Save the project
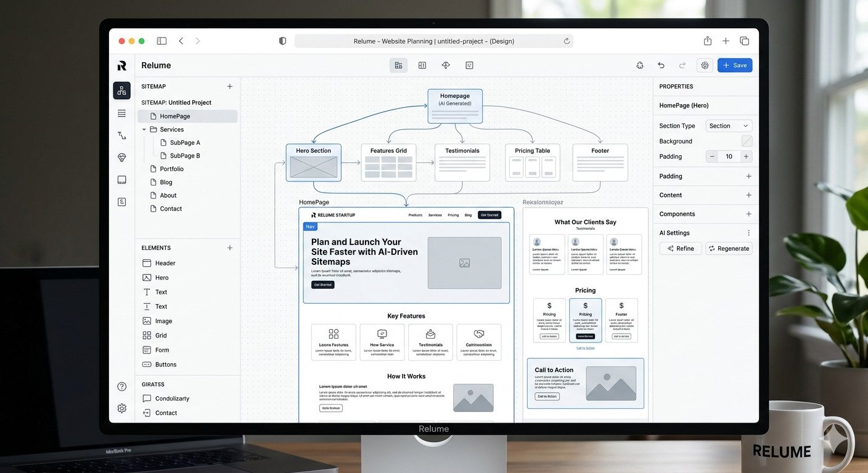The height and width of the screenshot is (473, 868). [x=735, y=65]
